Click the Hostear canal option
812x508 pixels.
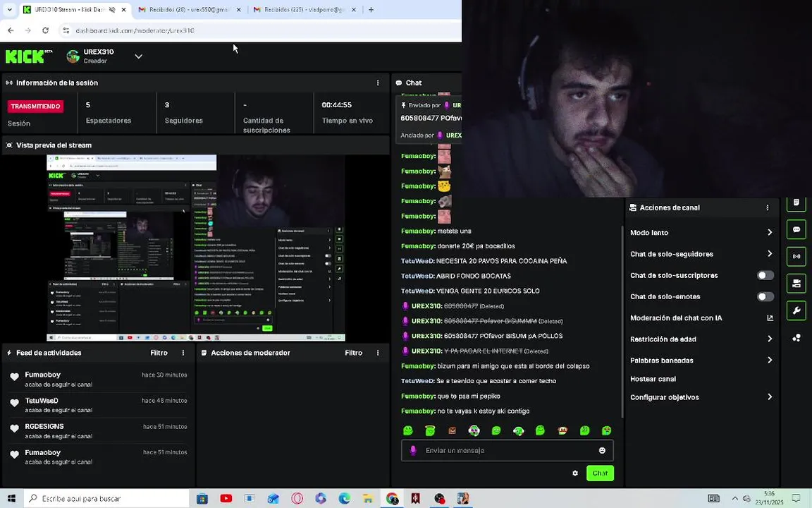pyautogui.click(x=653, y=378)
